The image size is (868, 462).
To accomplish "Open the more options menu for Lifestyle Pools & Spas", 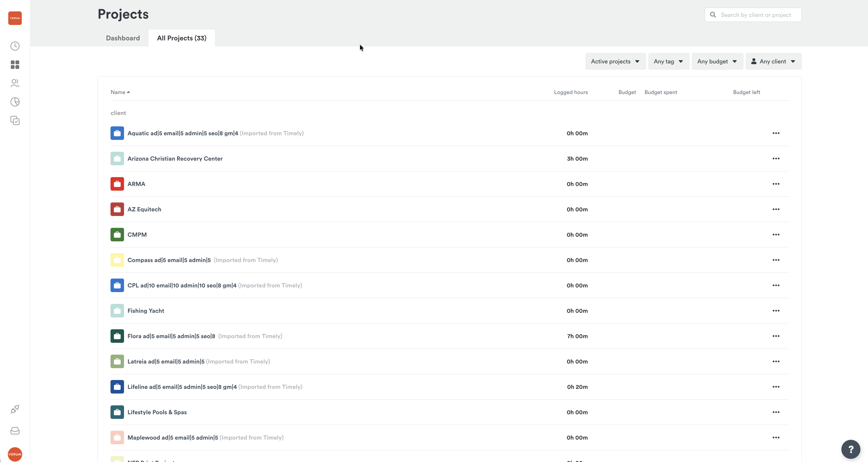I will pos(776,412).
